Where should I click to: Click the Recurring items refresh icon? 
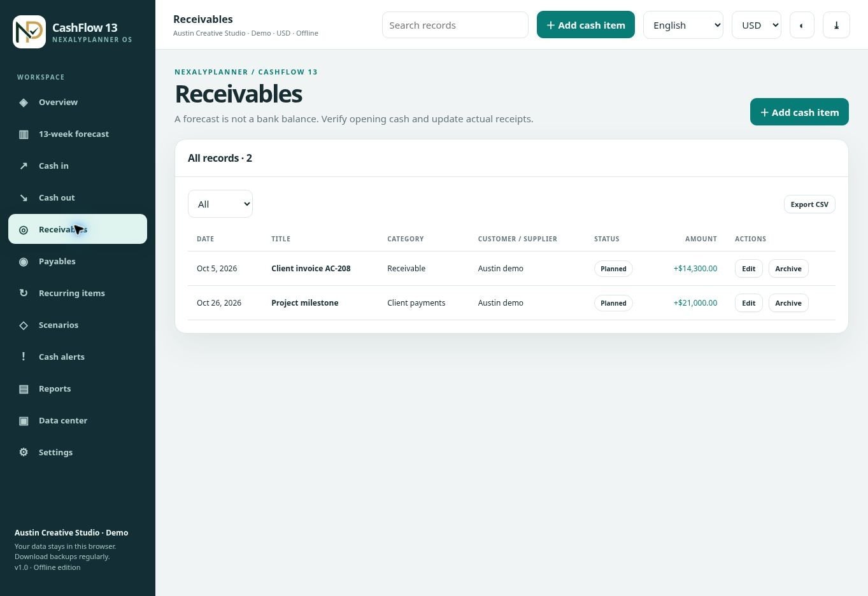pyautogui.click(x=24, y=294)
